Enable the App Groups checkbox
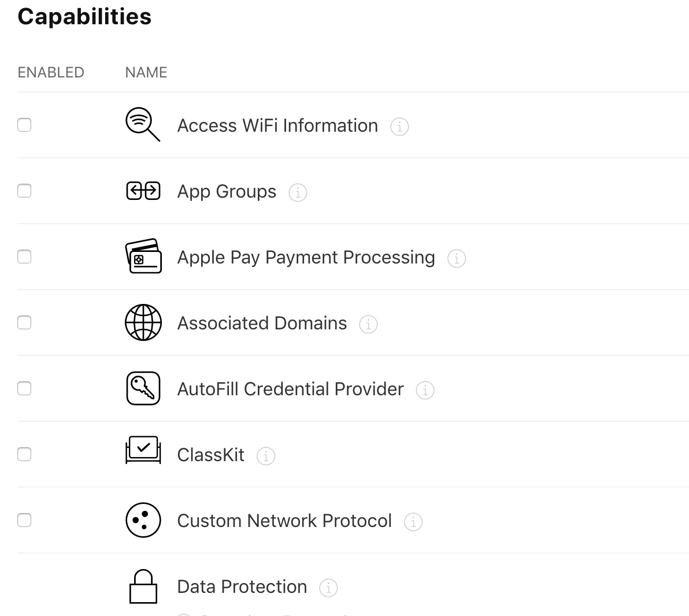 [24, 191]
